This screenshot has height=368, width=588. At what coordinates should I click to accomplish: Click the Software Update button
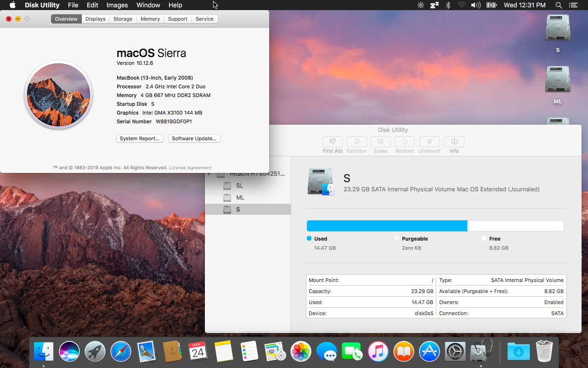(194, 138)
